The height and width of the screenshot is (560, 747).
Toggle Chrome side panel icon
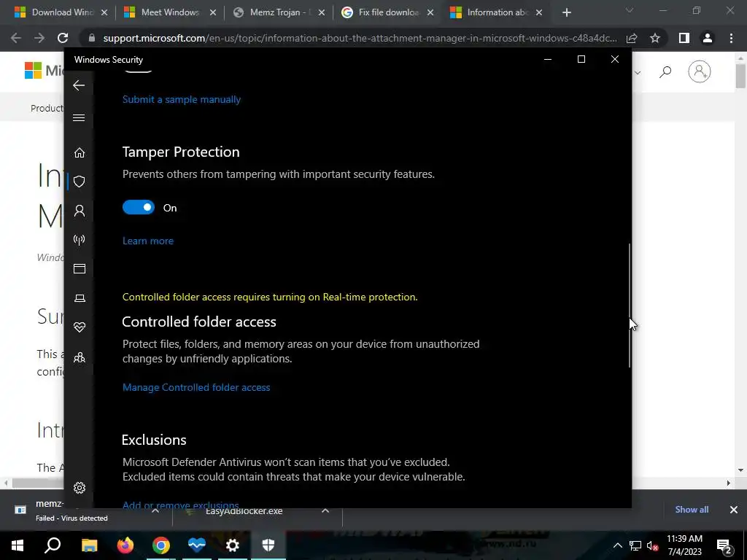tap(684, 38)
